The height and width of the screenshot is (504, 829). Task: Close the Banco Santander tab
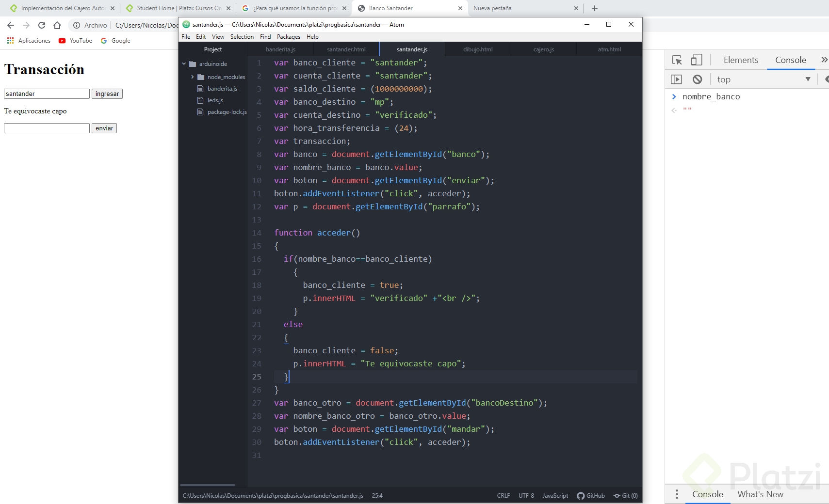click(x=460, y=8)
